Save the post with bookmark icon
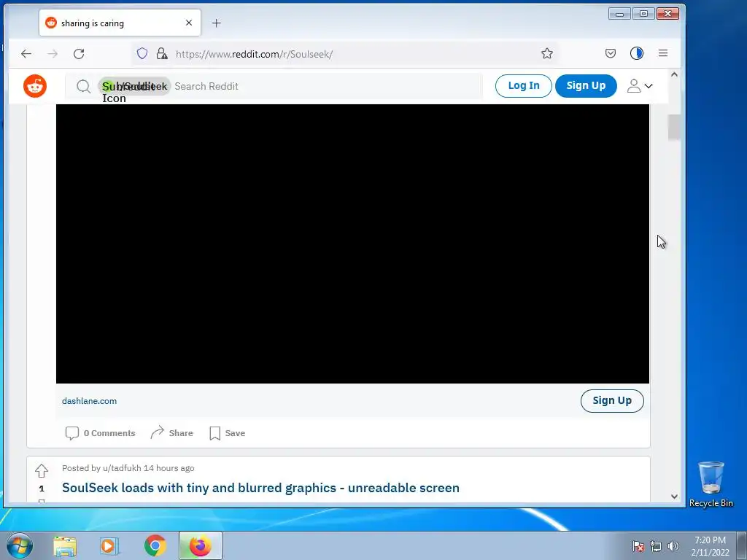Viewport: 747px width, 560px height. point(228,433)
